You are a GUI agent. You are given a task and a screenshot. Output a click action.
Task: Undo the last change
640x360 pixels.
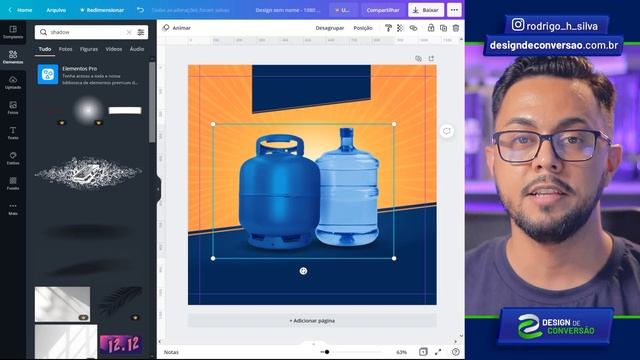tap(140, 10)
